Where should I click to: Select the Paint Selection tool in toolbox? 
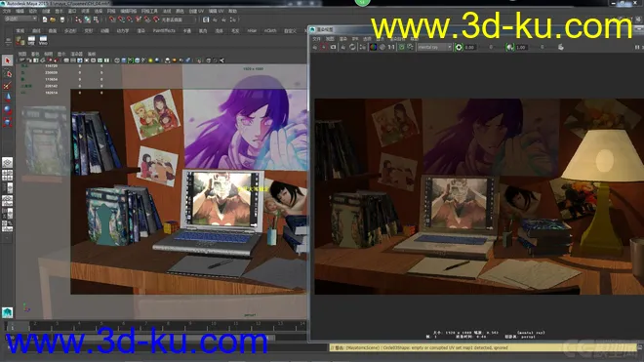(7, 86)
